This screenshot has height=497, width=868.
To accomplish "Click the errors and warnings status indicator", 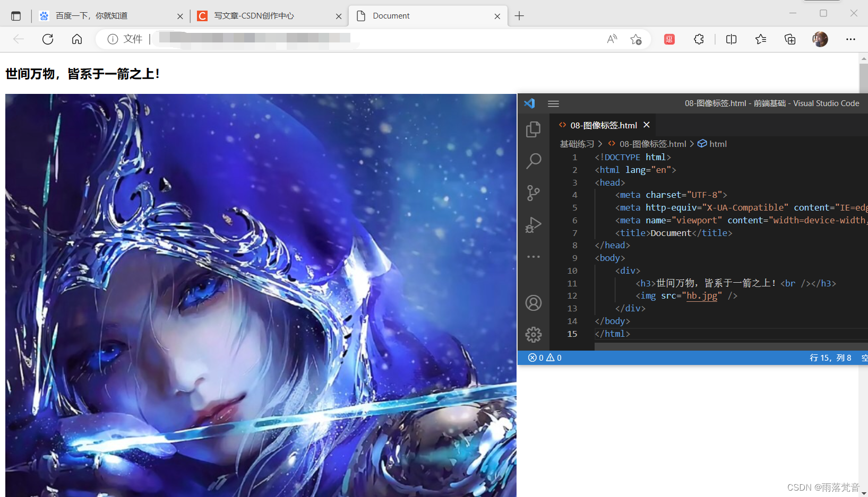I will pos(545,358).
